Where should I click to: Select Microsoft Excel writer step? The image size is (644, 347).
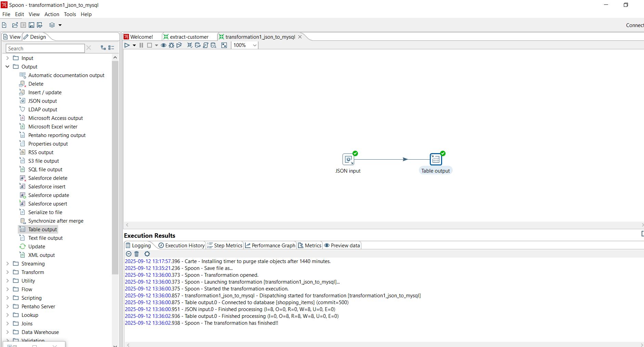(53, 126)
